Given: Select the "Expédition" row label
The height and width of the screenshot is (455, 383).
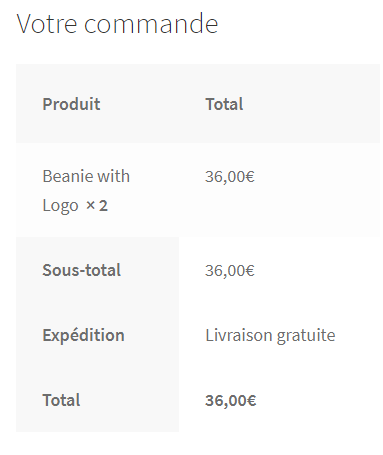Looking at the screenshot, I should [x=83, y=335].
